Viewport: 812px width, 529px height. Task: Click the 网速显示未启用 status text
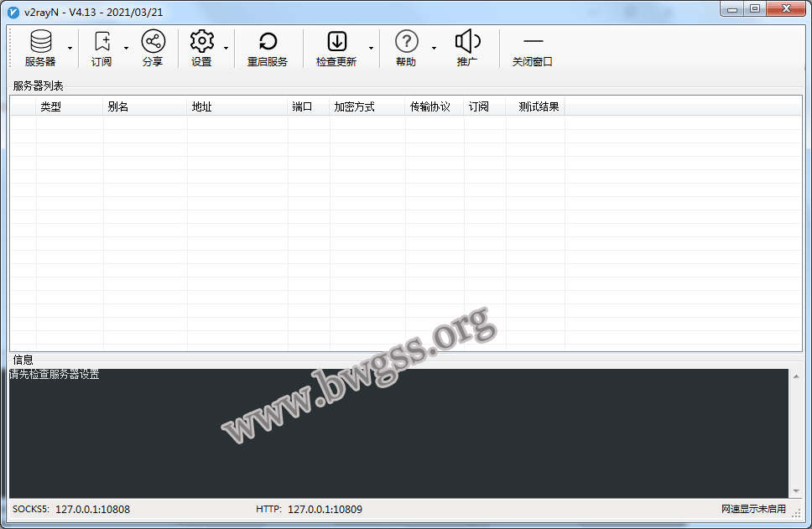point(753,510)
